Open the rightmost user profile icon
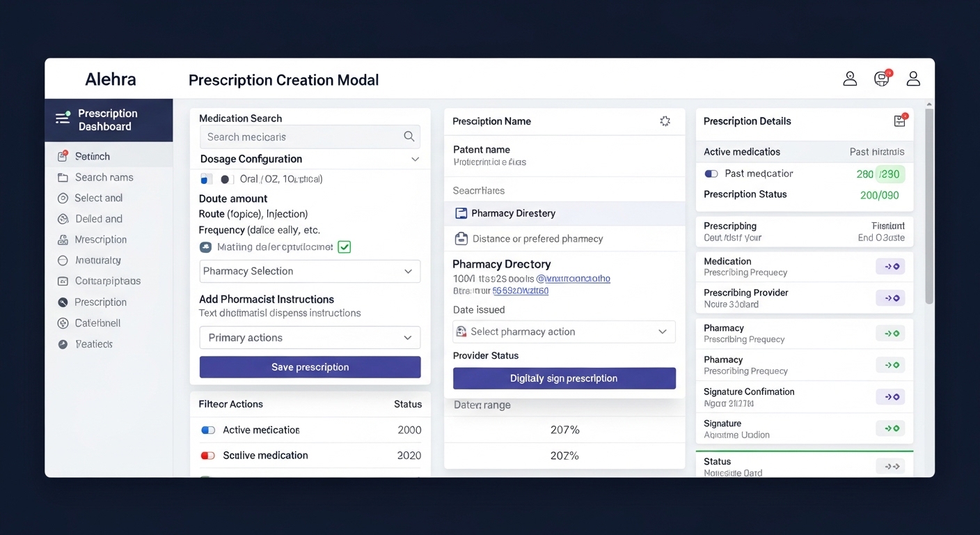Screen dimensions: 980x535 [913, 79]
